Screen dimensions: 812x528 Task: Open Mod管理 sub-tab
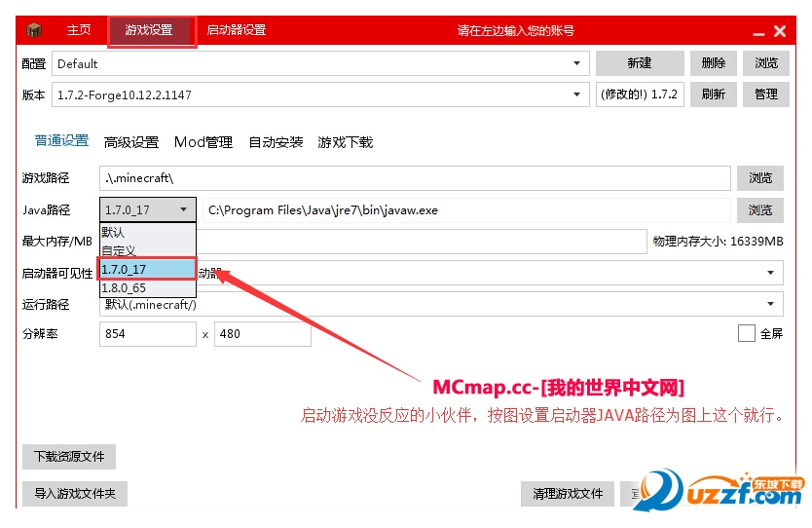point(203,142)
